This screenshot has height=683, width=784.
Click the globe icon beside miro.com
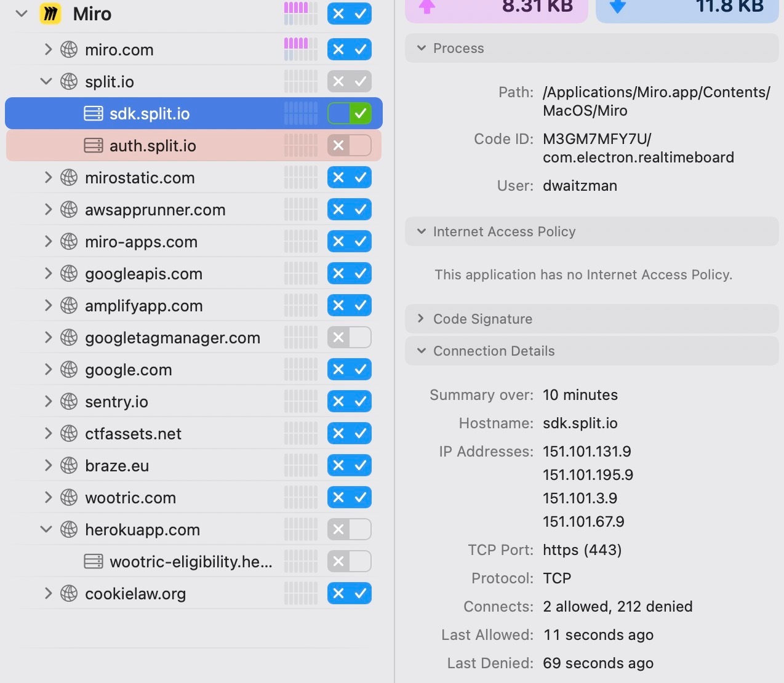coord(69,49)
